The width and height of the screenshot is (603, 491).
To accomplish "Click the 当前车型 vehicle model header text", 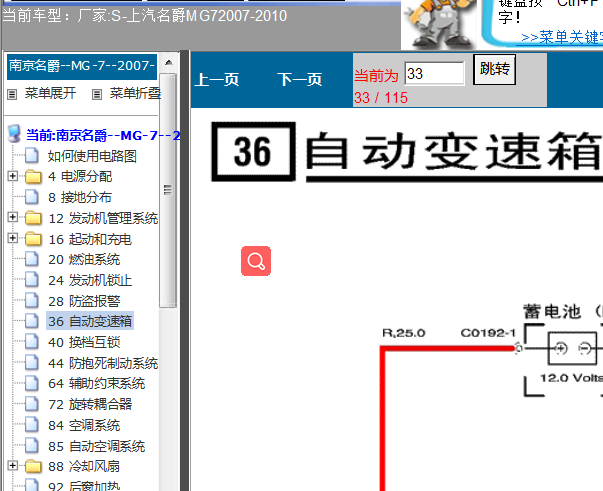I will point(145,16).
